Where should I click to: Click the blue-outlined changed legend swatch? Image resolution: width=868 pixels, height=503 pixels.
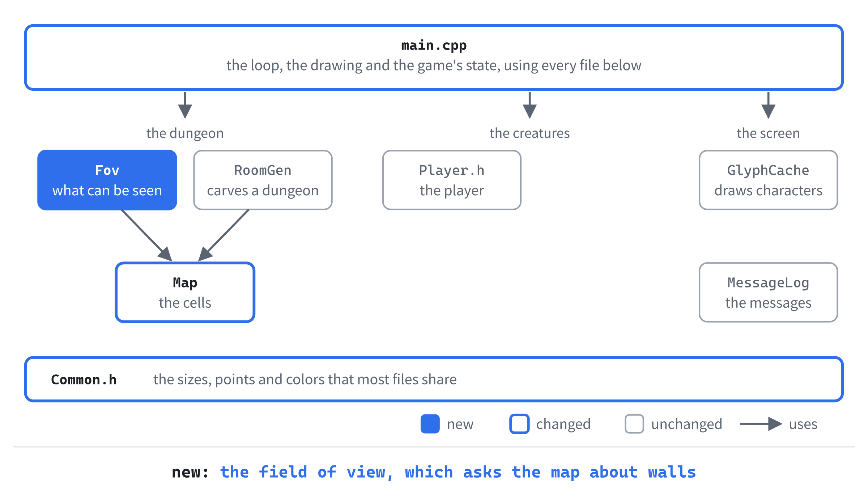[x=519, y=424]
